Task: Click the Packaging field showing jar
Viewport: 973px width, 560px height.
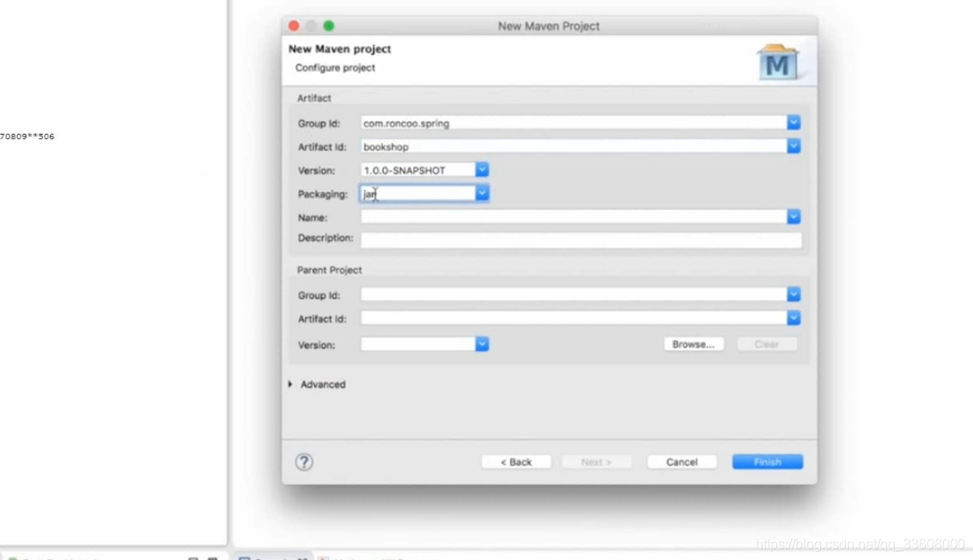Action: click(418, 194)
